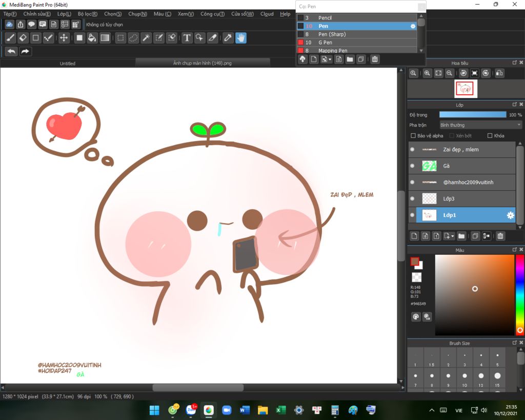The image size is (525, 420).
Task: Select the Bucket fill tool
Action: point(92,38)
